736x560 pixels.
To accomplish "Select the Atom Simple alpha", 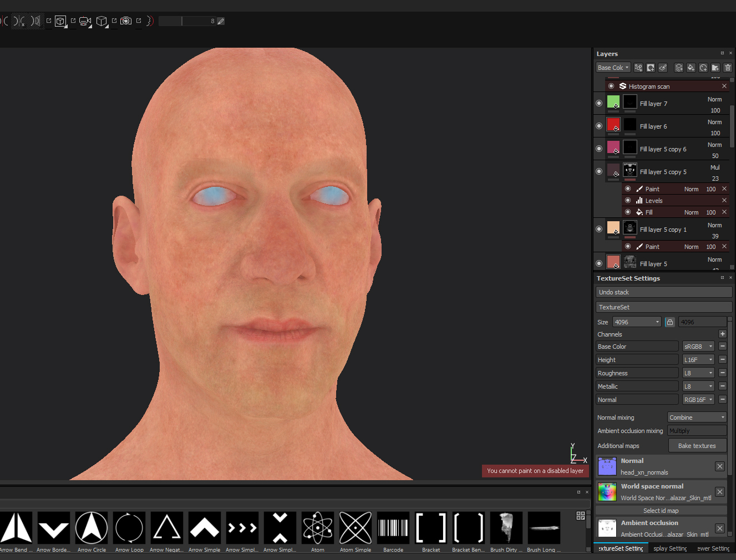I will tap(356, 527).
